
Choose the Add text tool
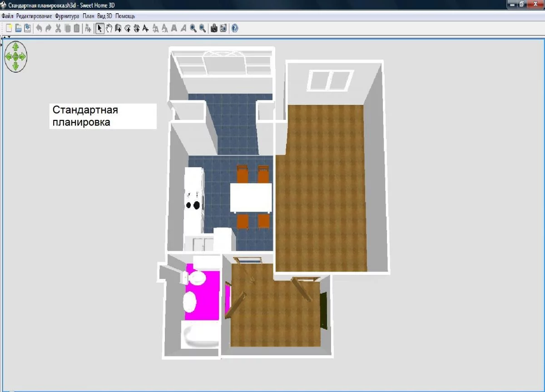point(145,28)
